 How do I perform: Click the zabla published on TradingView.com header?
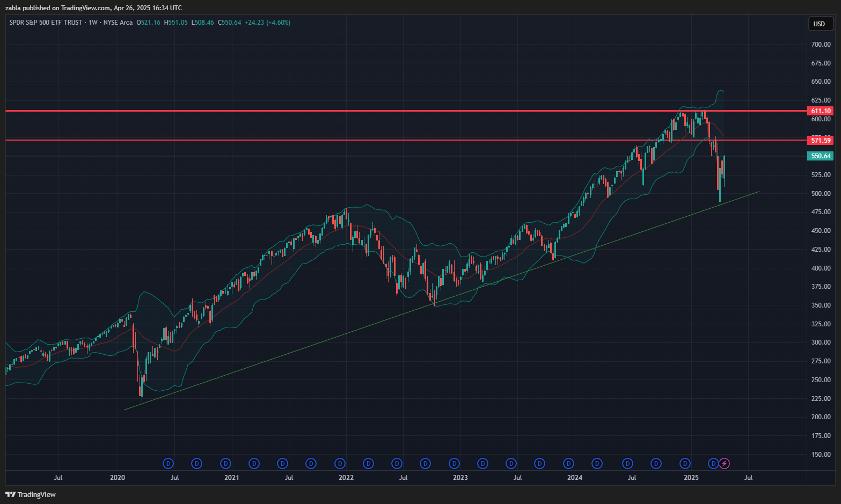coord(93,8)
